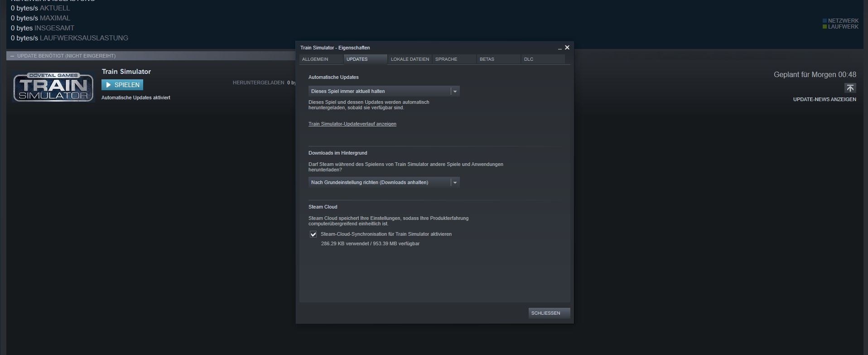Click the Train Simulator game title
The width and height of the screenshot is (868, 355).
coord(126,72)
